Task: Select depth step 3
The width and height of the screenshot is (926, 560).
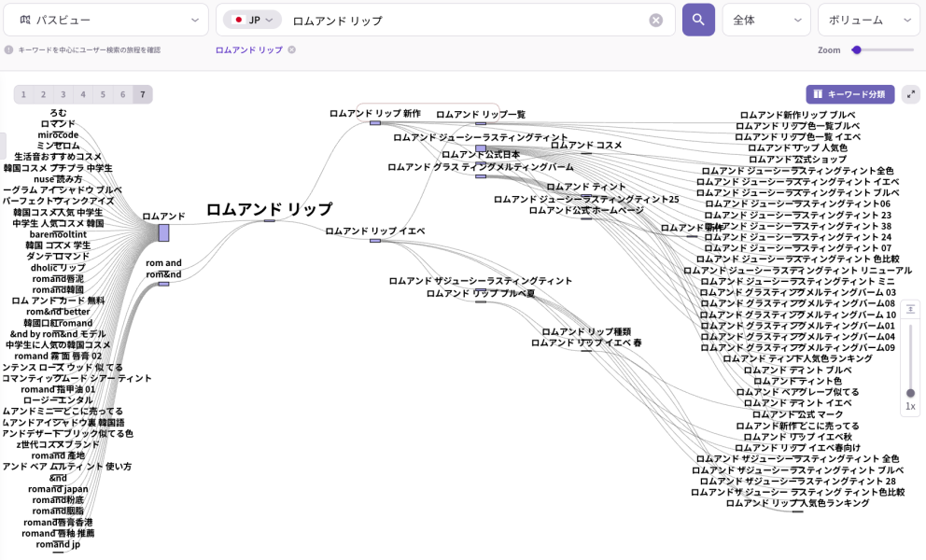Action: point(63,94)
